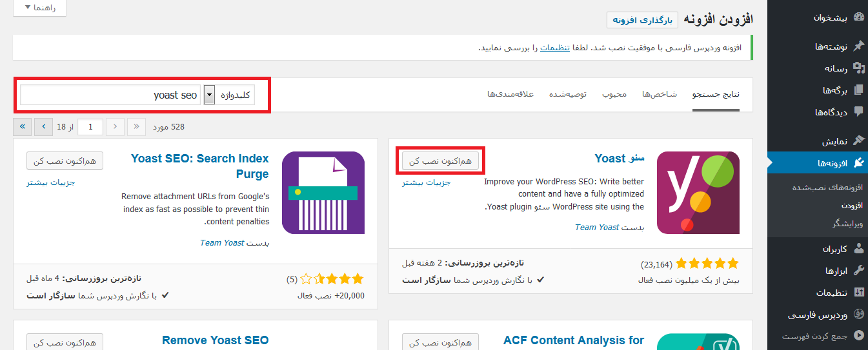
Task: Click the disabled first page button
Action: 137,127
